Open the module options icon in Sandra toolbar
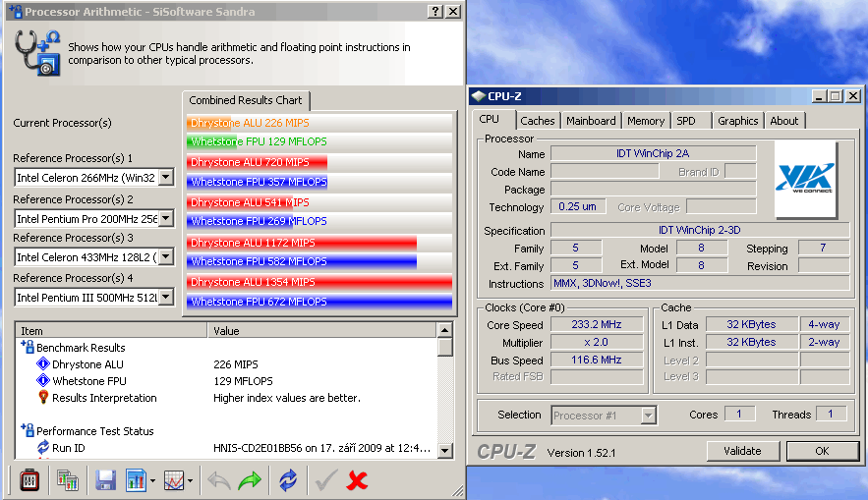The height and width of the screenshot is (500, 868). pyautogui.click(x=29, y=480)
